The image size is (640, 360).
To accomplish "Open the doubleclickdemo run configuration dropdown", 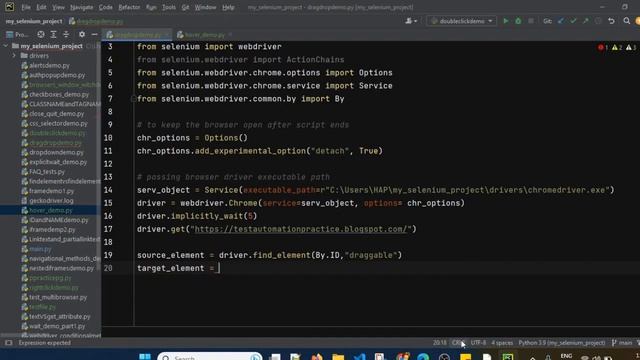I will tap(462, 21).
